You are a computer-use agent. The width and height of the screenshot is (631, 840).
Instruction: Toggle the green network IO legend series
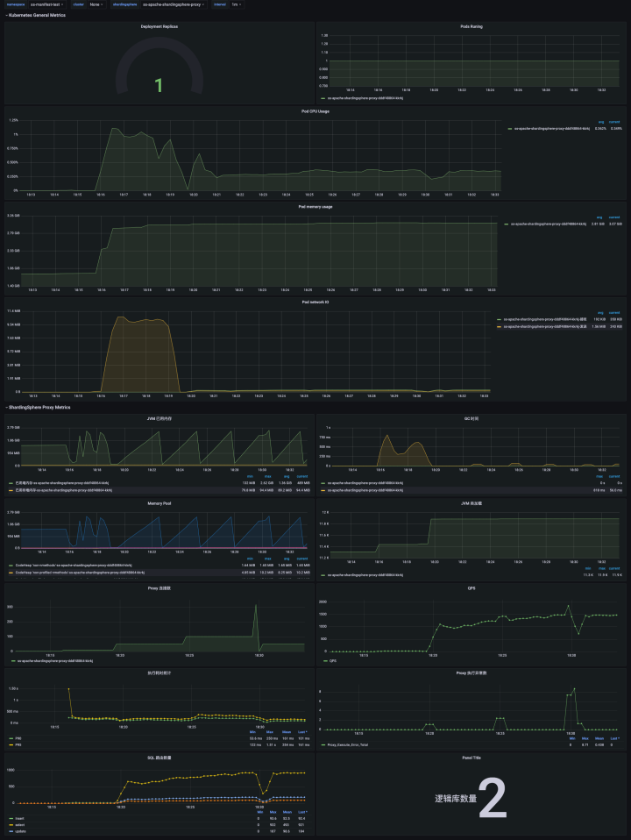(x=545, y=319)
